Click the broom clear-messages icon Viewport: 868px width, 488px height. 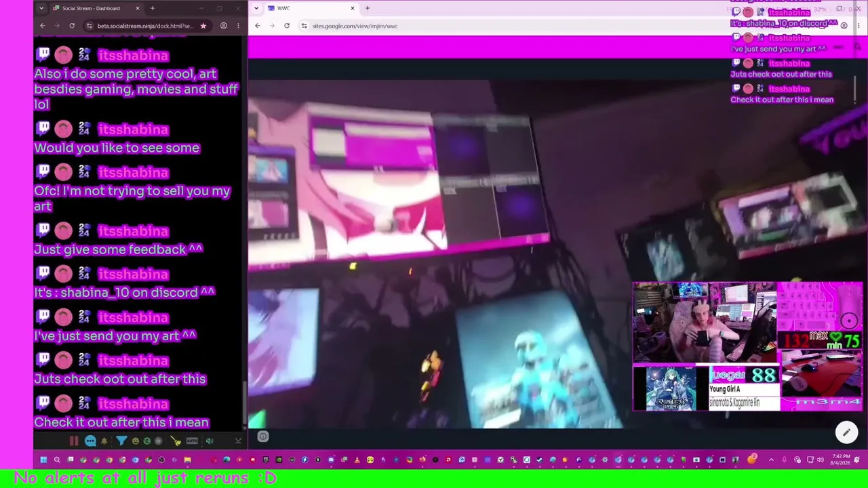point(176,441)
